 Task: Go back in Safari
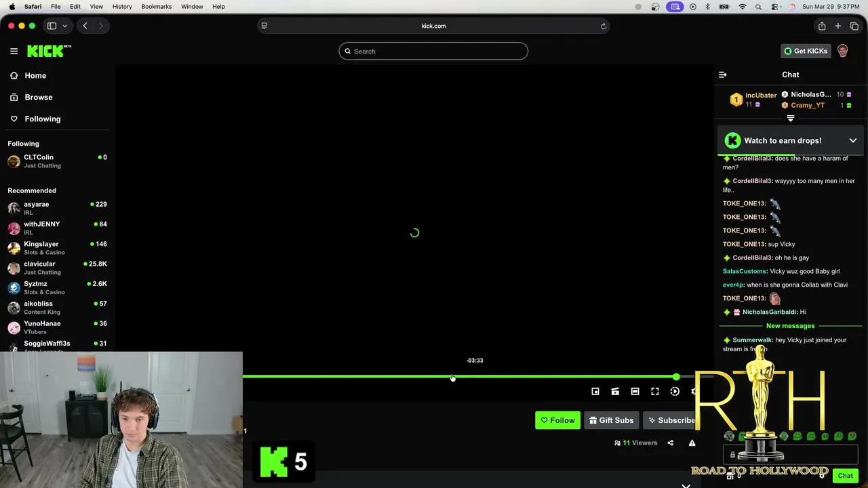(x=85, y=26)
